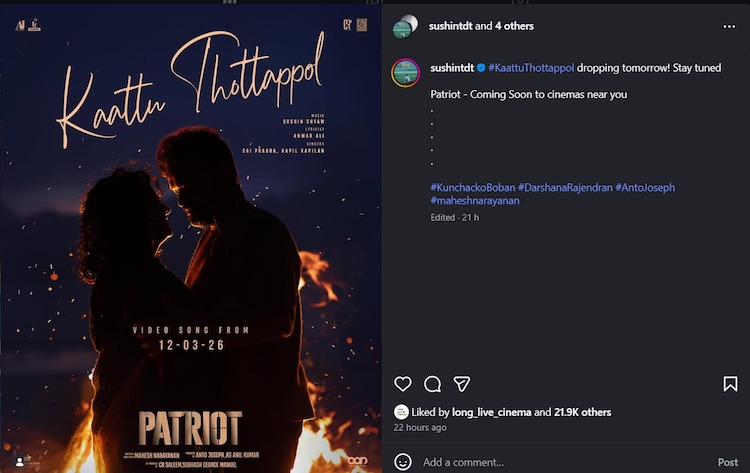This screenshot has height=473, width=750.
Task: Like the post with the heart icon
Action: click(x=403, y=384)
